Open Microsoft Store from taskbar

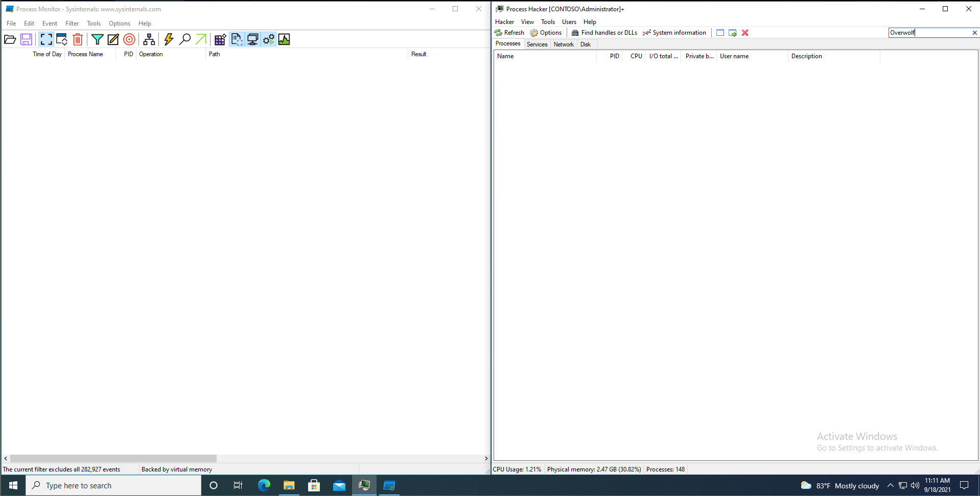(314, 485)
